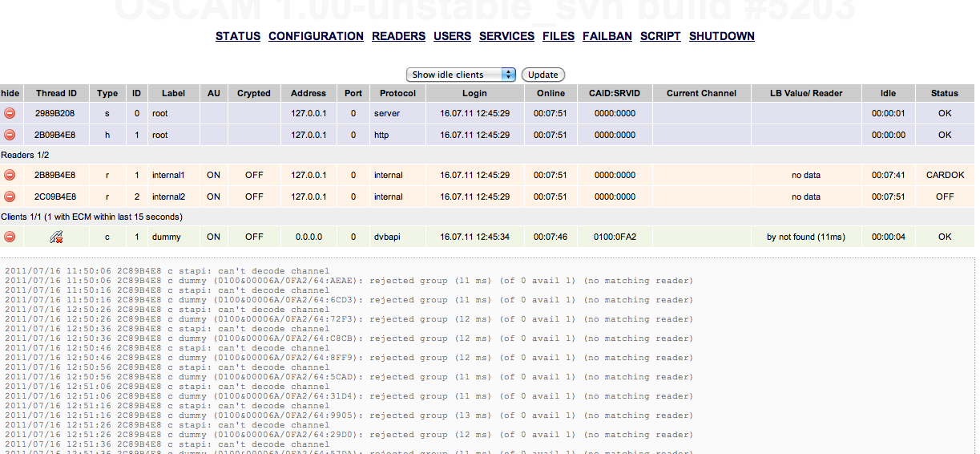Click the internal2 label
Viewport: 980px width, 454px height.
coord(168,197)
